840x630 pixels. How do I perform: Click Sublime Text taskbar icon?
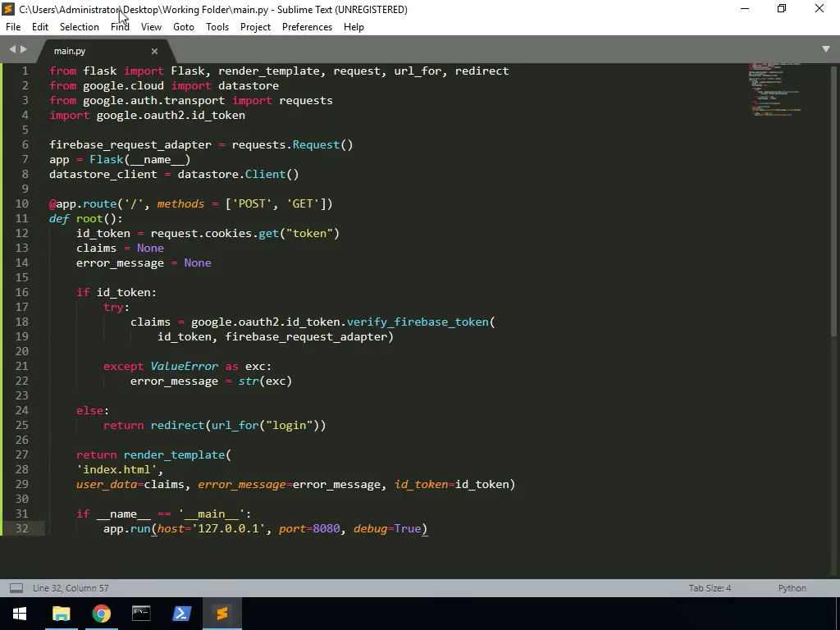(221, 614)
